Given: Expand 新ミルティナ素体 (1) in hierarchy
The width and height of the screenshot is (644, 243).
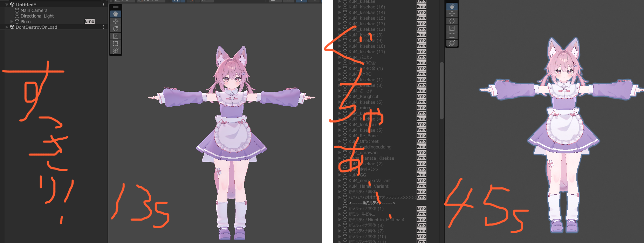Looking at the screenshot, I should pos(340,209).
